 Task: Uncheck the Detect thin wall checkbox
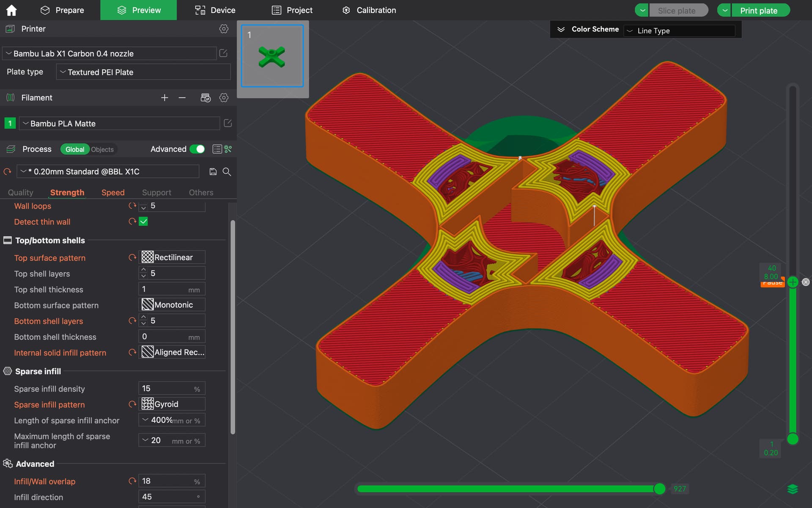(x=143, y=221)
